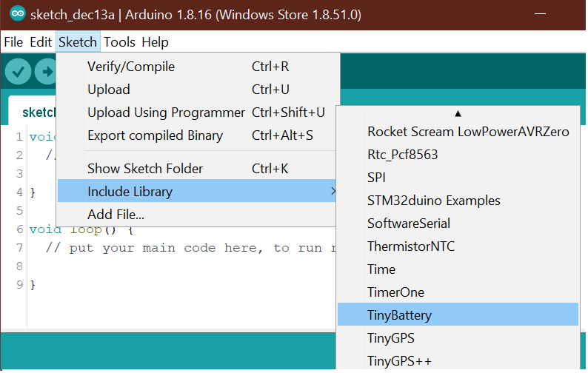The image size is (588, 373).
Task: Choose Verify/Compile from Sketch menu
Action: 196,67
